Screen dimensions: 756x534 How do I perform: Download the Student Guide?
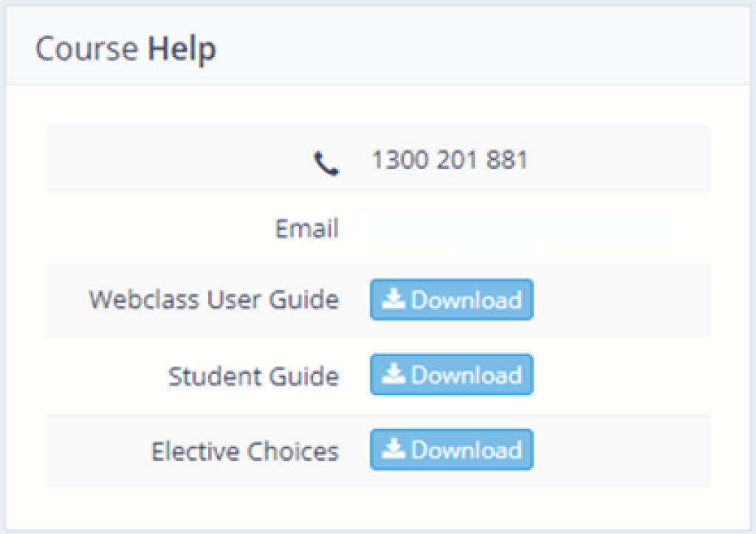pyautogui.click(x=451, y=374)
